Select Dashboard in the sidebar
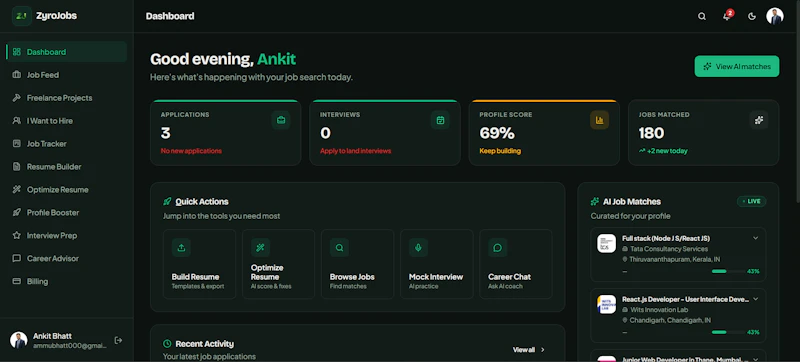This screenshot has height=362, width=800. [x=67, y=52]
